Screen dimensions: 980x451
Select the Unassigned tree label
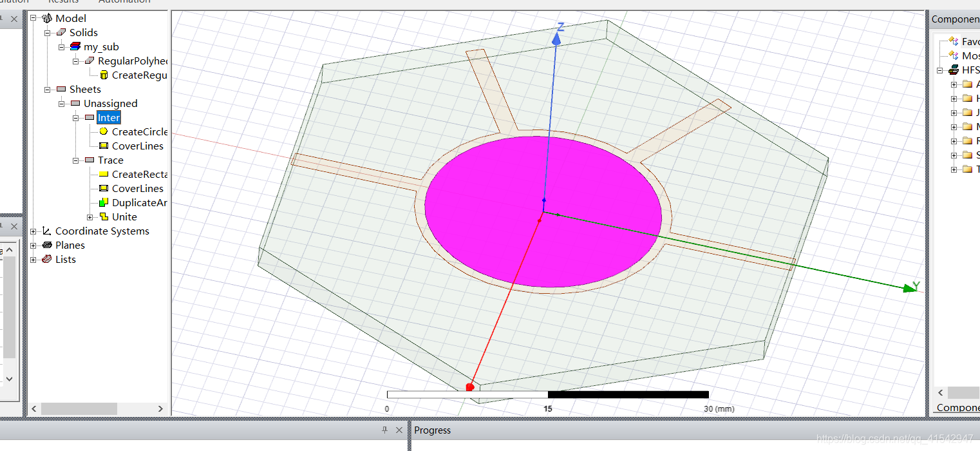(x=110, y=103)
